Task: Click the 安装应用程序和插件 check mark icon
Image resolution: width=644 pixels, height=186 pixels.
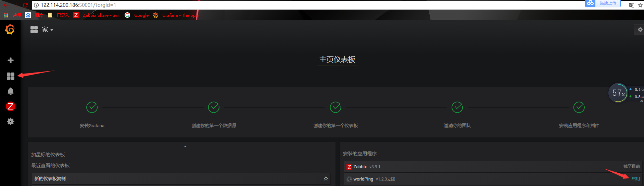Action: tap(579, 107)
